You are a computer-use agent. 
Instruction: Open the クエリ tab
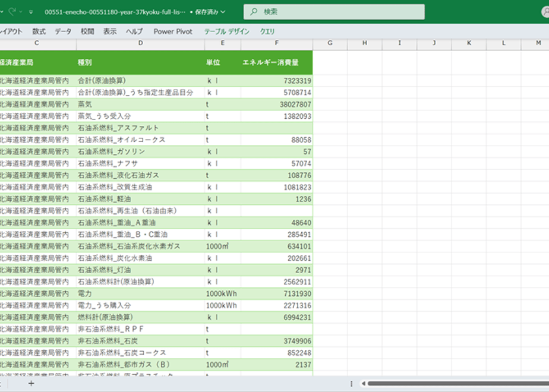[267, 31]
